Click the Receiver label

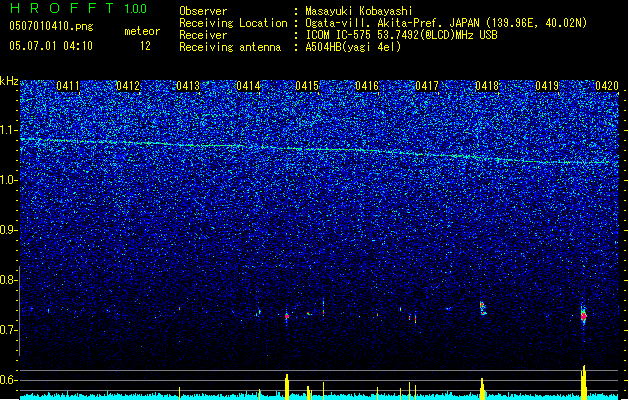pos(203,35)
